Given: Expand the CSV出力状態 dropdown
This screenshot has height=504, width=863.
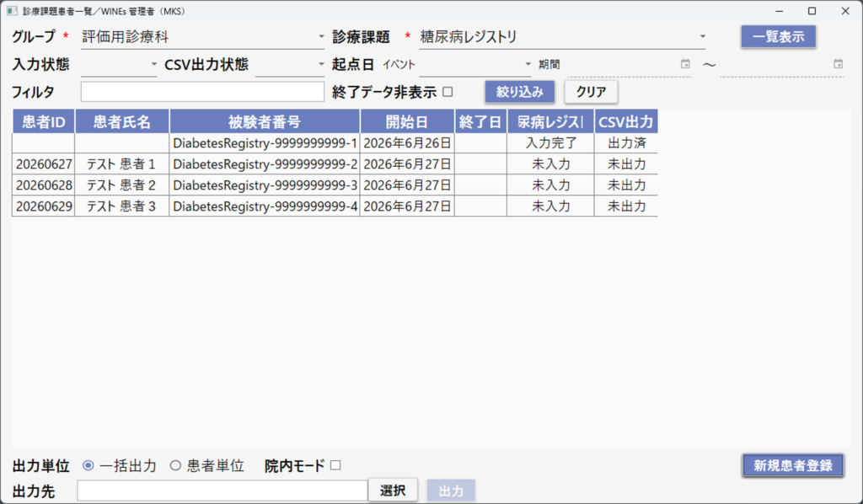Looking at the screenshot, I should point(290,64).
